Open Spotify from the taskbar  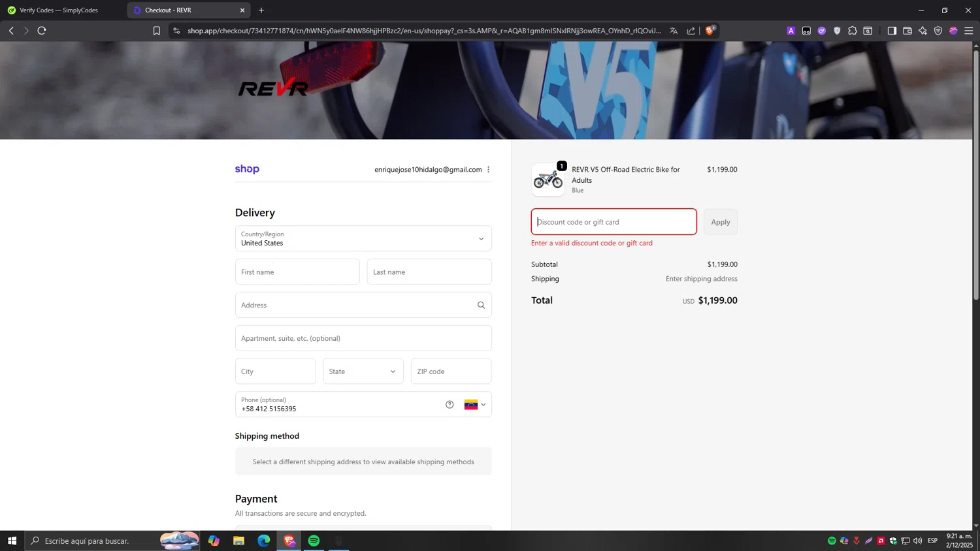click(x=314, y=541)
